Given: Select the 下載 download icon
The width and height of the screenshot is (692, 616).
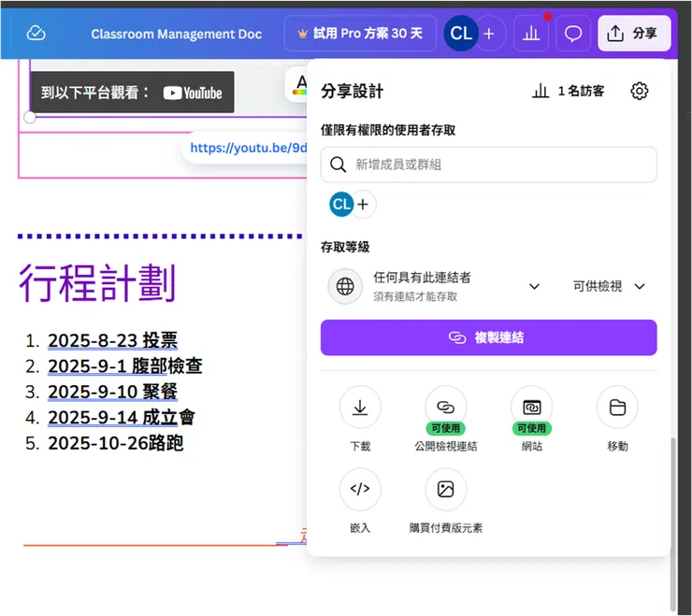Looking at the screenshot, I should point(360,408).
